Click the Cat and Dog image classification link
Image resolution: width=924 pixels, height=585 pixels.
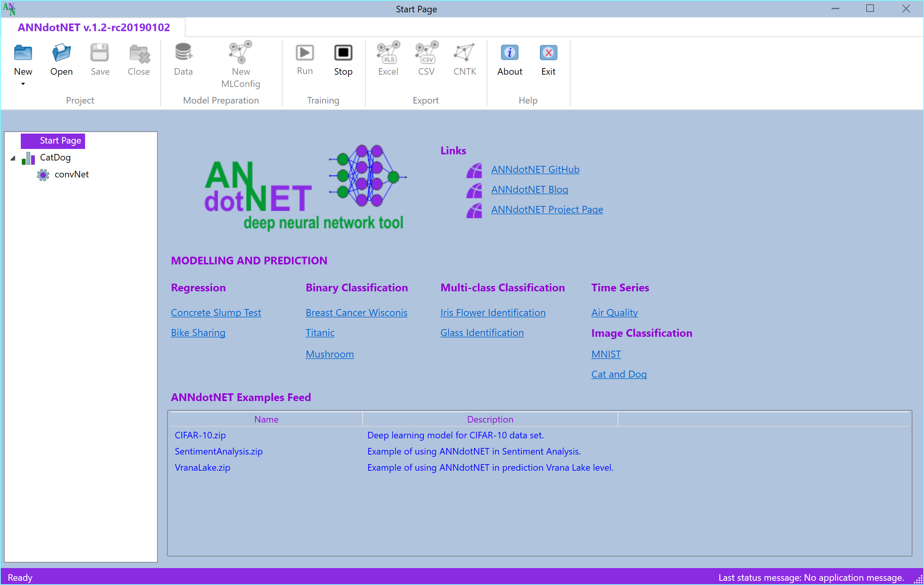point(618,374)
